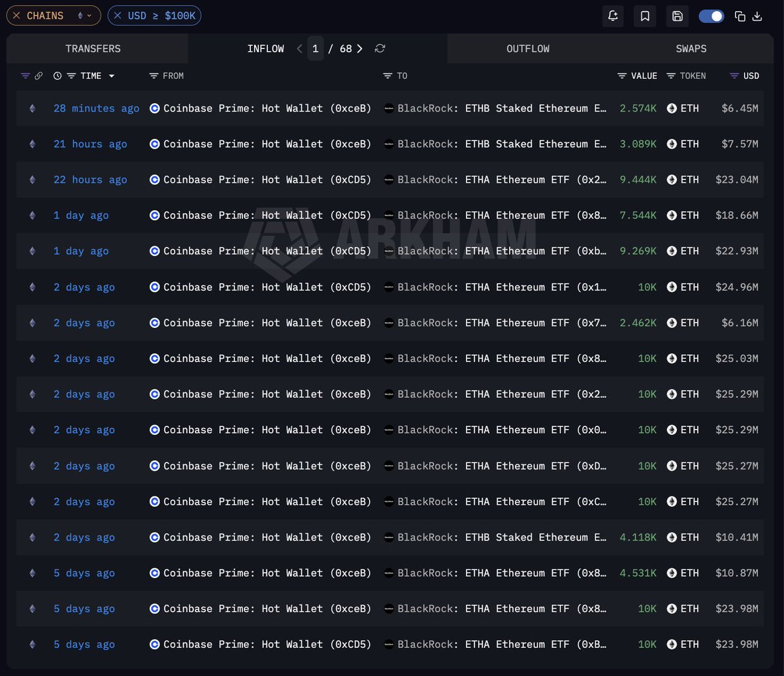
Task: Click Ethereum chain icon in $7.57M row
Action: pos(32,144)
